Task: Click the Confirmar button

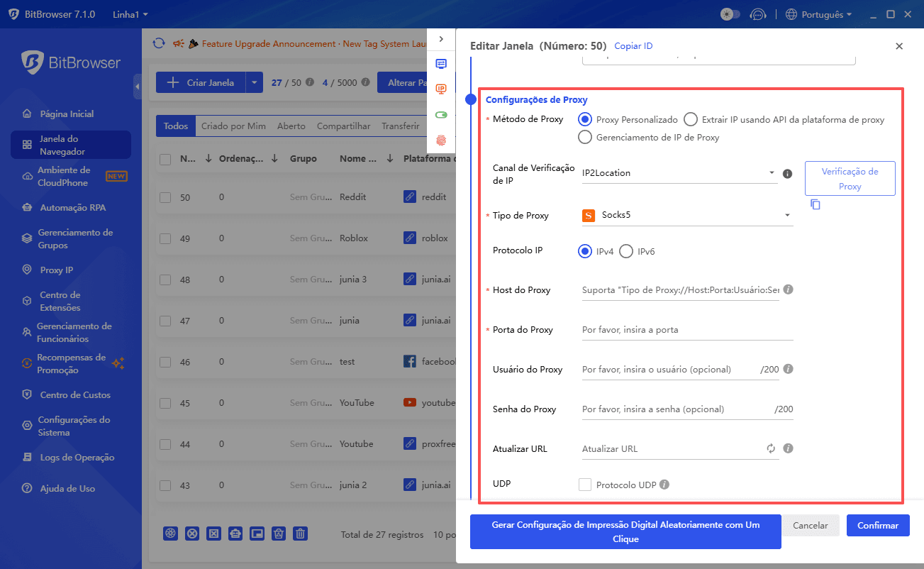Action: (x=877, y=525)
